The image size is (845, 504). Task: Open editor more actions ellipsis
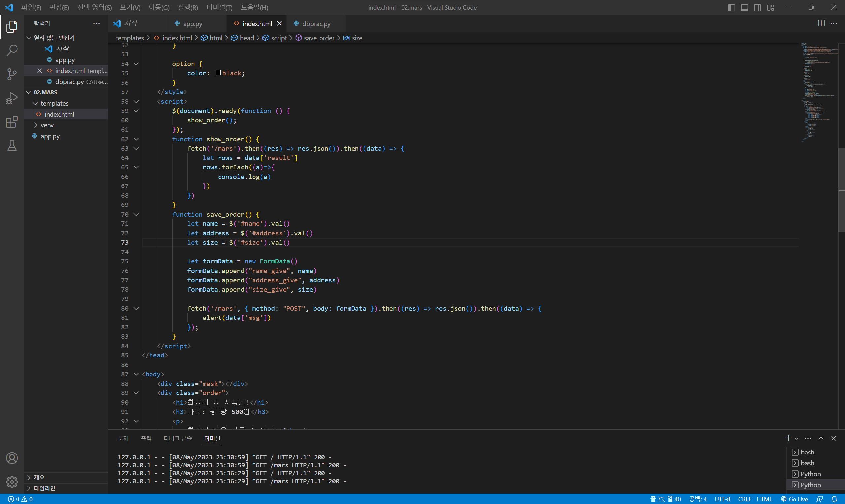834,23
